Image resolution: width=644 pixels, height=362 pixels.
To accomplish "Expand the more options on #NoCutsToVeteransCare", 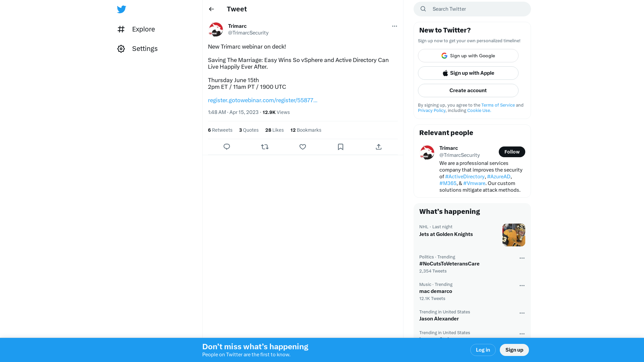I will 522,258.
